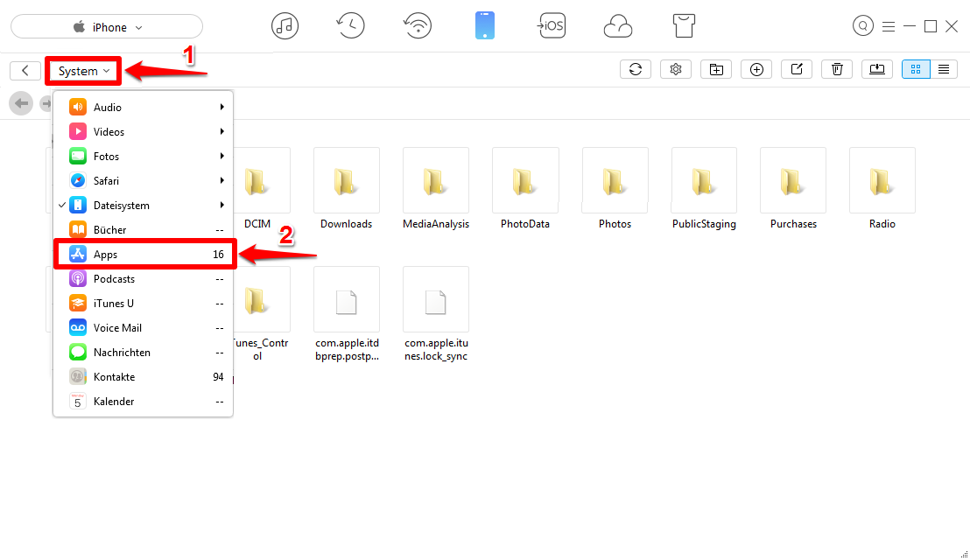This screenshot has width=970, height=560.
Task: Open the Wi-Fi air backup icon
Action: (418, 26)
